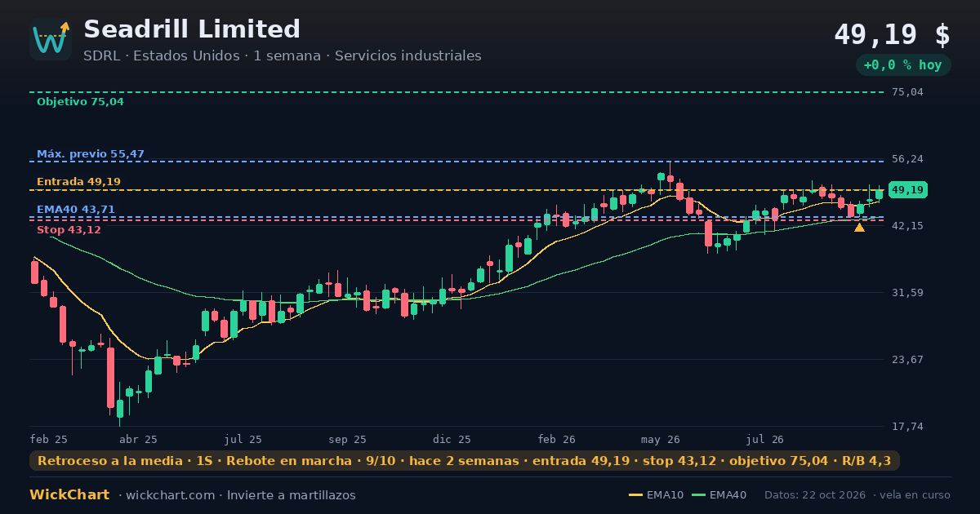
Task: Click the EMA10 legend entry
Action: pos(656,495)
